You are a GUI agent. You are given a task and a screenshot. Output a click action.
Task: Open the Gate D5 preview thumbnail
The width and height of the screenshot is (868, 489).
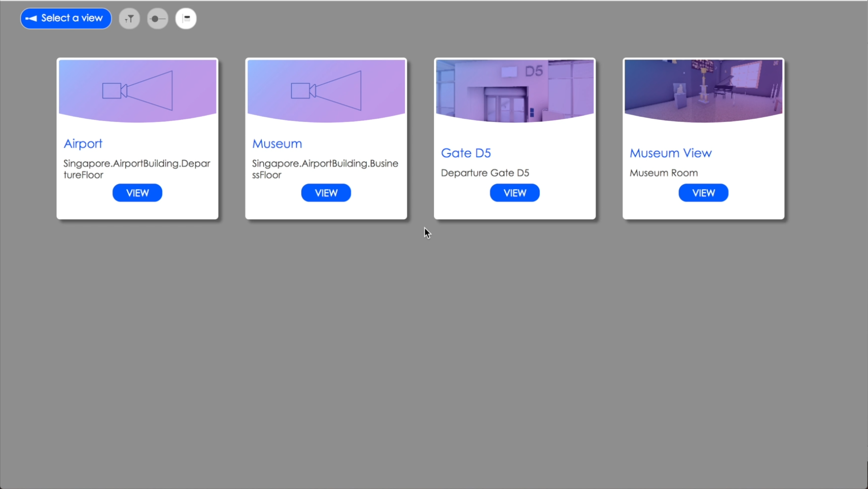(x=515, y=91)
